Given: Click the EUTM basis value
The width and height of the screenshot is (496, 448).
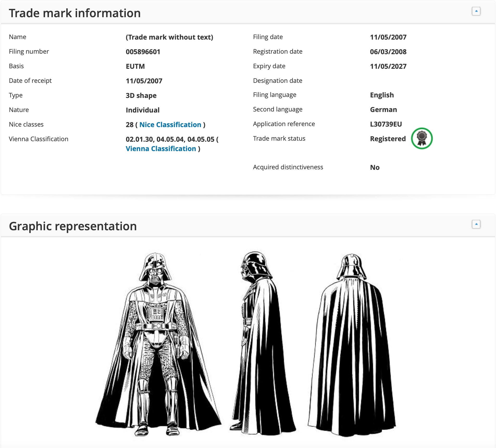Looking at the screenshot, I should (135, 66).
